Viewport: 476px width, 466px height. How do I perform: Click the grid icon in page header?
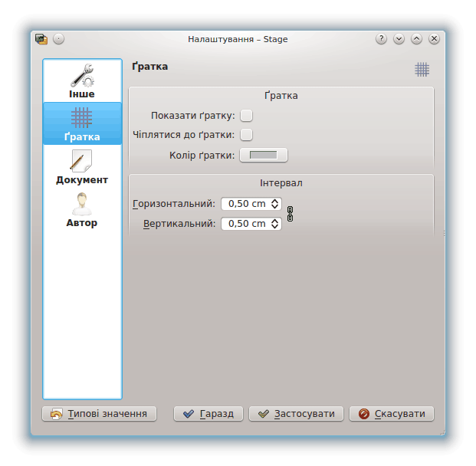[422, 69]
